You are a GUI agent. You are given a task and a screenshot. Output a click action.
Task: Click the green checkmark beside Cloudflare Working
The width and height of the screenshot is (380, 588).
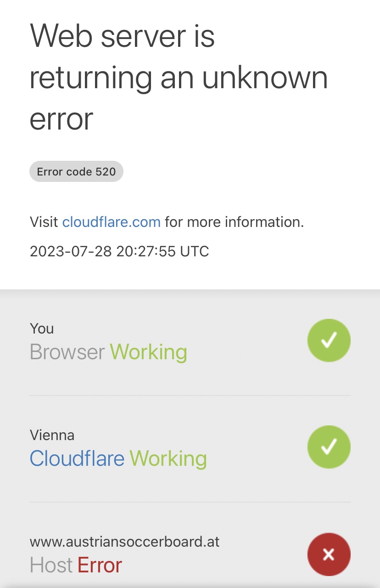[x=329, y=447]
